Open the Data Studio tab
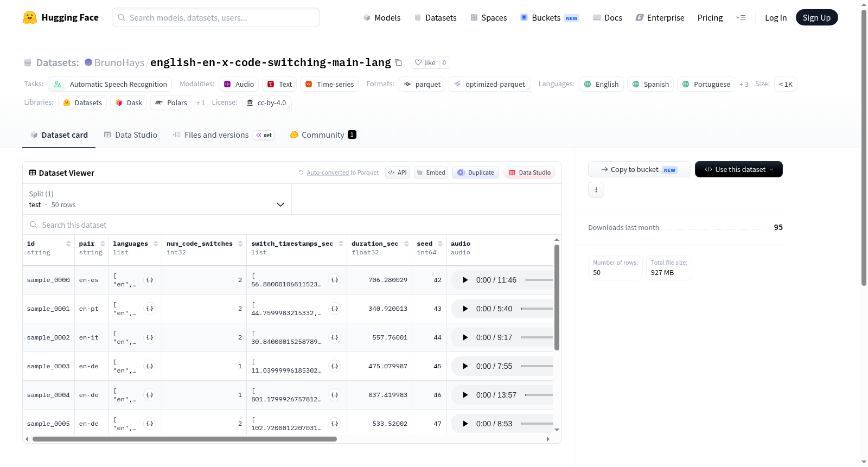Screen dimensions: 868x467 click(x=130, y=135)
